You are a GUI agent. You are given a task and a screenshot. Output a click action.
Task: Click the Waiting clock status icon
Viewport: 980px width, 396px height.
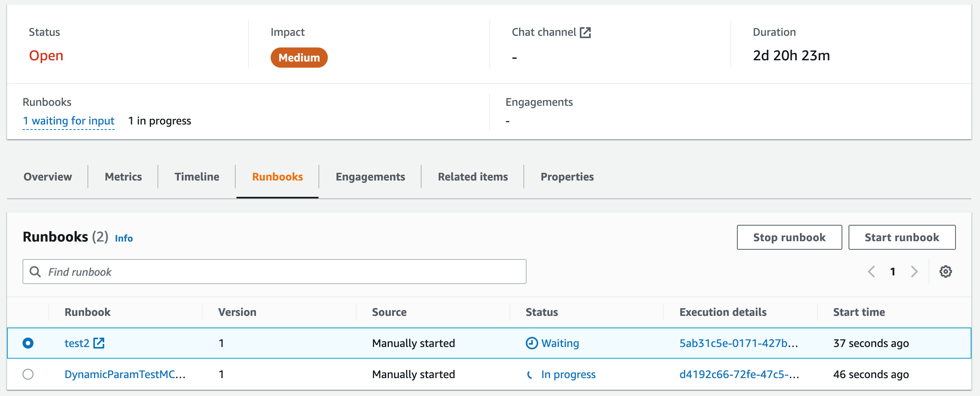(532, 343)
